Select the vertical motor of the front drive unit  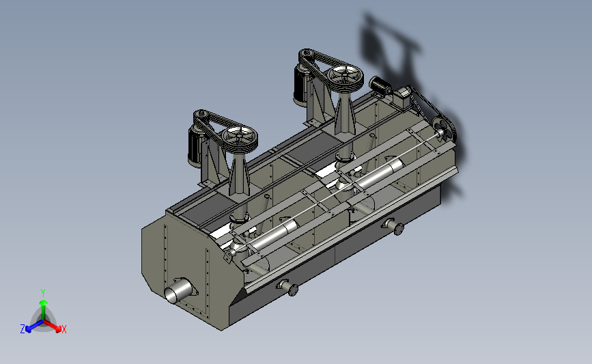(x=195, y=147)
